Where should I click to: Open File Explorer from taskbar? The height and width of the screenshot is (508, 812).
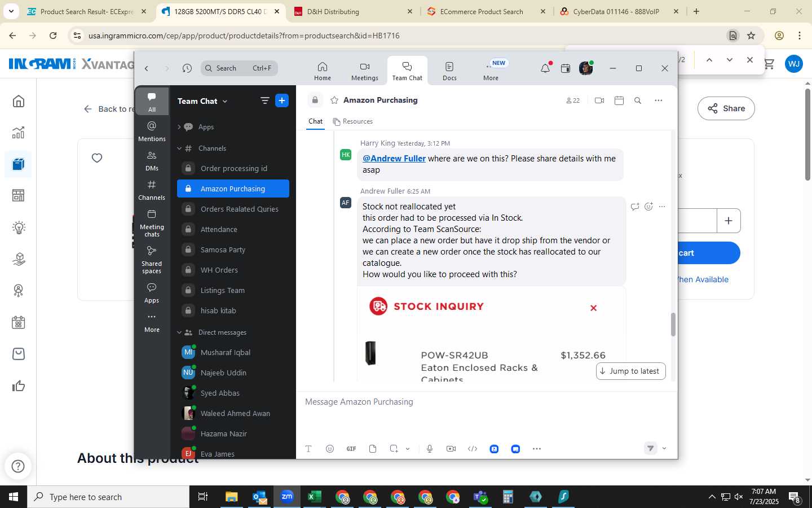[232, 497]
